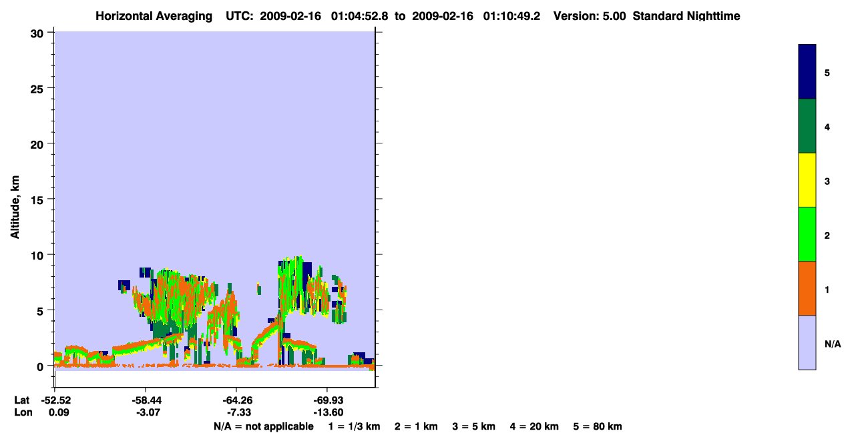Click the "2 = 1 km" legend text
This screenshot has width=868, height=445.
(x=416, y=426)
